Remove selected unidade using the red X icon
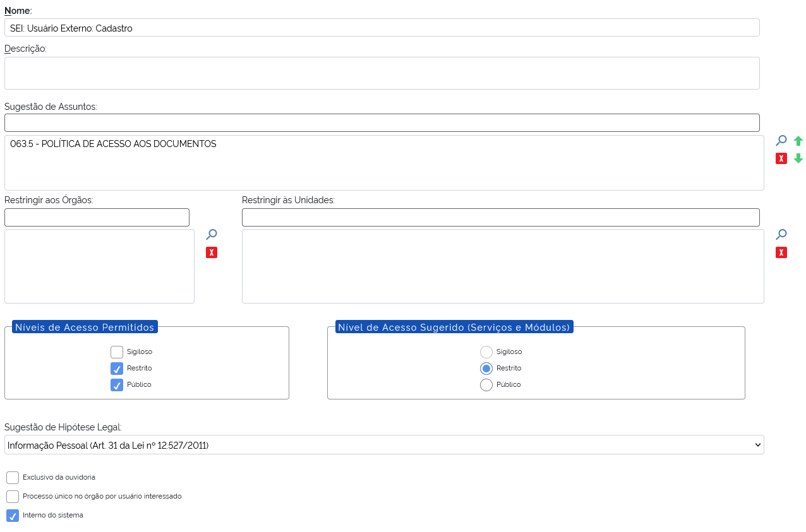The height and width of the screenshot is (532, 806). pyautogui.click(x=781, y=252)
